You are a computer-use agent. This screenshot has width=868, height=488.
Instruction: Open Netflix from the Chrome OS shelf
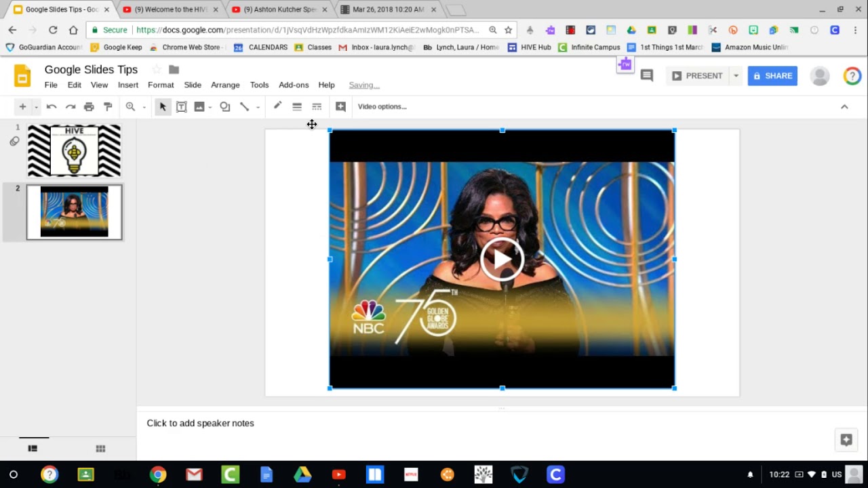pos(411,474)
